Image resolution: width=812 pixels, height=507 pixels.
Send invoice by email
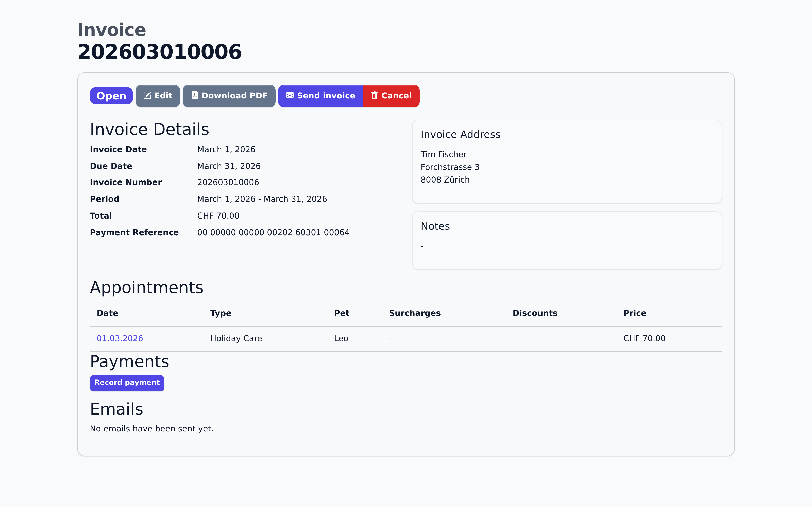coord(320,96)
